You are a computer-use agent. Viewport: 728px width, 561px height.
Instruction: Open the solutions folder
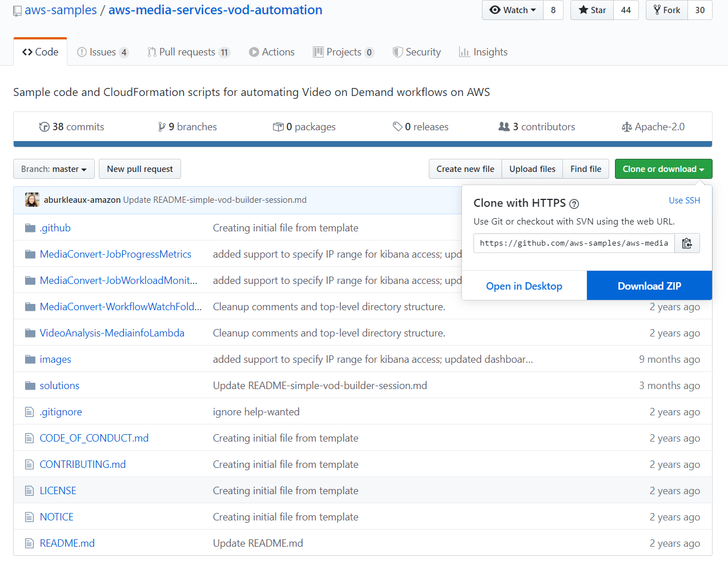(59, 386)
